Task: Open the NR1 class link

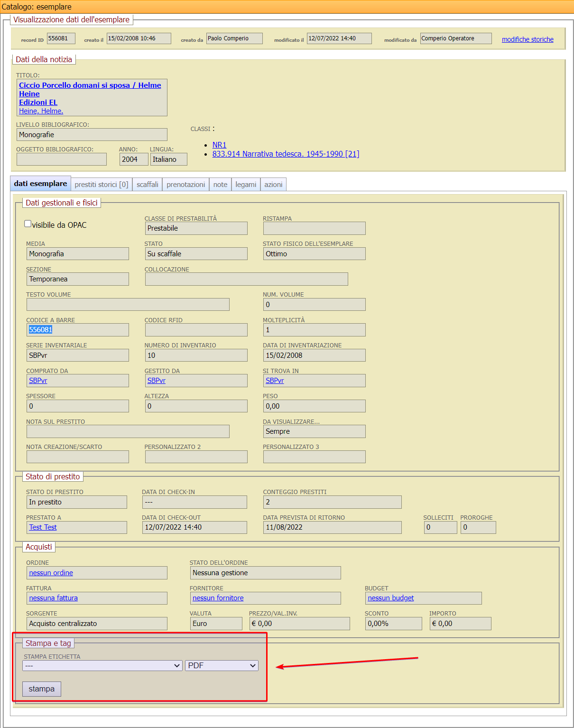Action: point(219,145)
